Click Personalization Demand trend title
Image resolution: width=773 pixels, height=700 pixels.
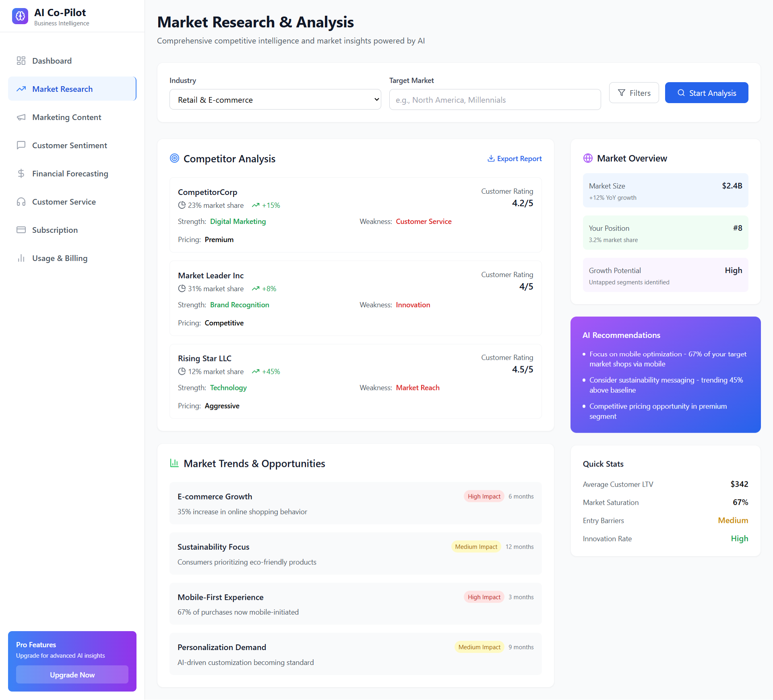point(222,647)
